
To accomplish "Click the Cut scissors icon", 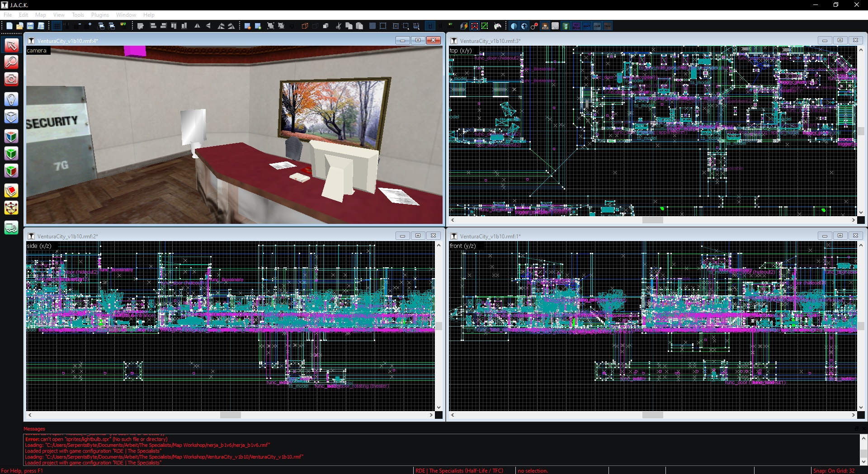I will click(x=338, y=26).
